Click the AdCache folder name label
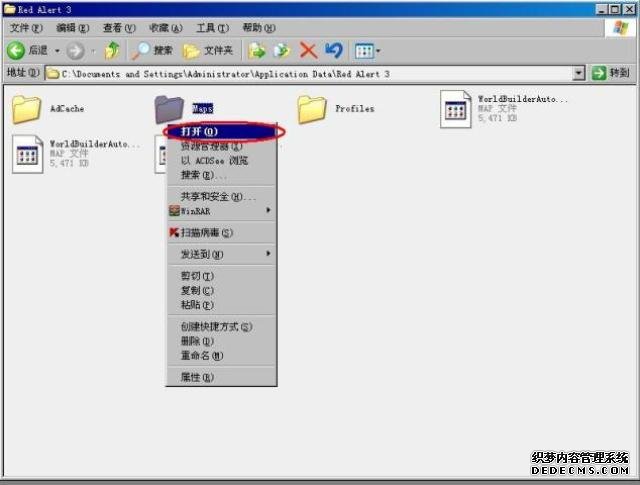 pyautogui.click(x=67, y=109)
